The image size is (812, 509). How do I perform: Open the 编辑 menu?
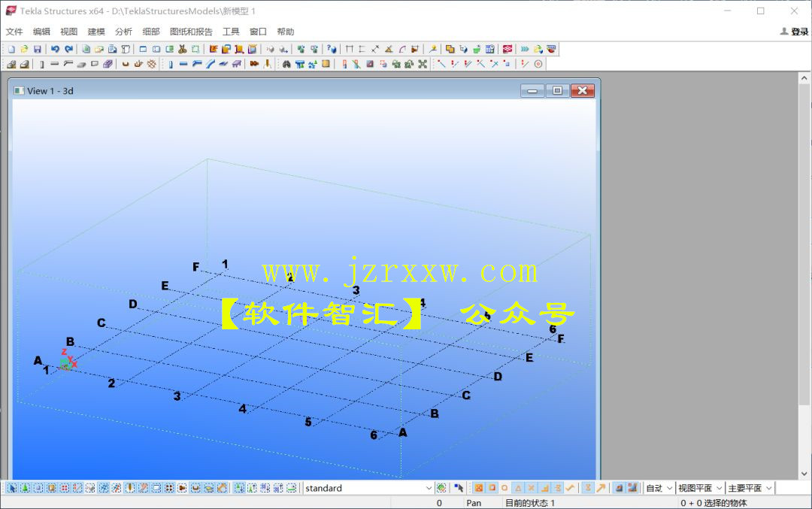[41, 32]
